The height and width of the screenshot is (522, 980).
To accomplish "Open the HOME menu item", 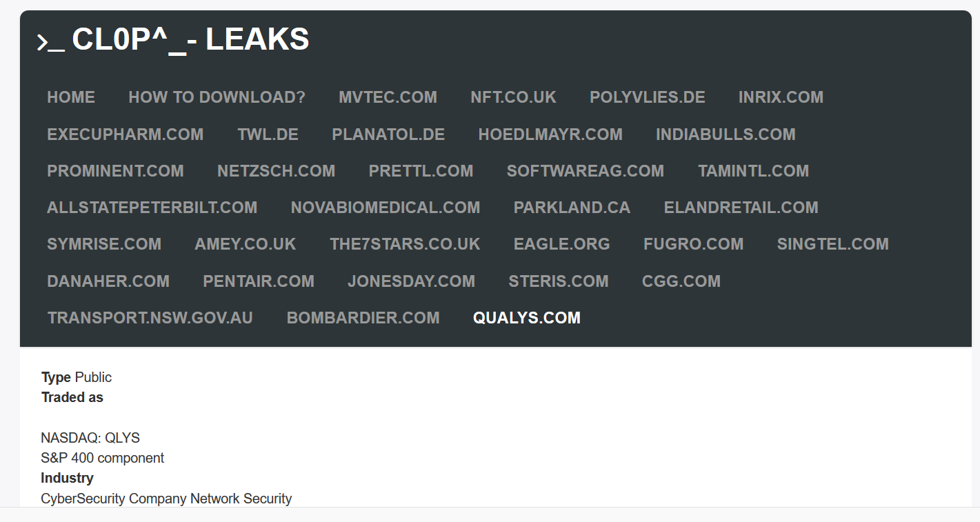I will pyautogui.click(x=71, y=97).
